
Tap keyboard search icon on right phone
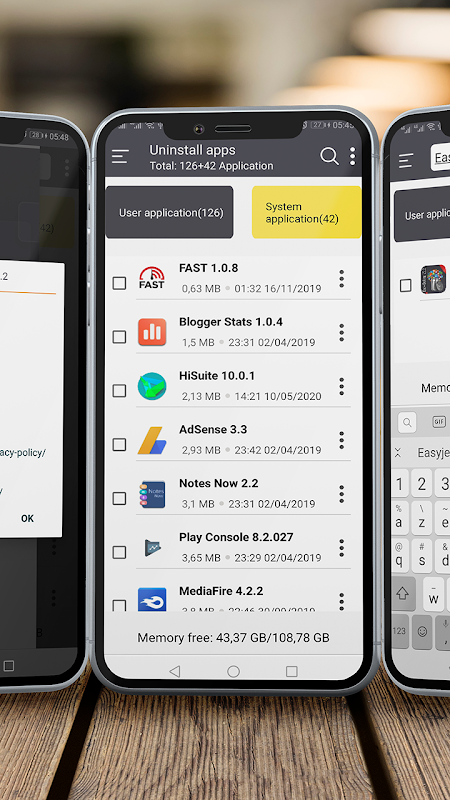407,422
